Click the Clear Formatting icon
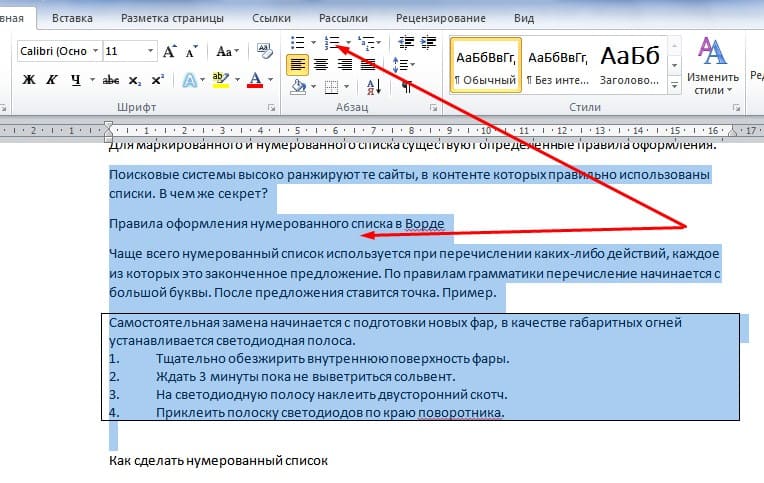The image size is (764, 483). pyautogui.click(x=265, y=51)
